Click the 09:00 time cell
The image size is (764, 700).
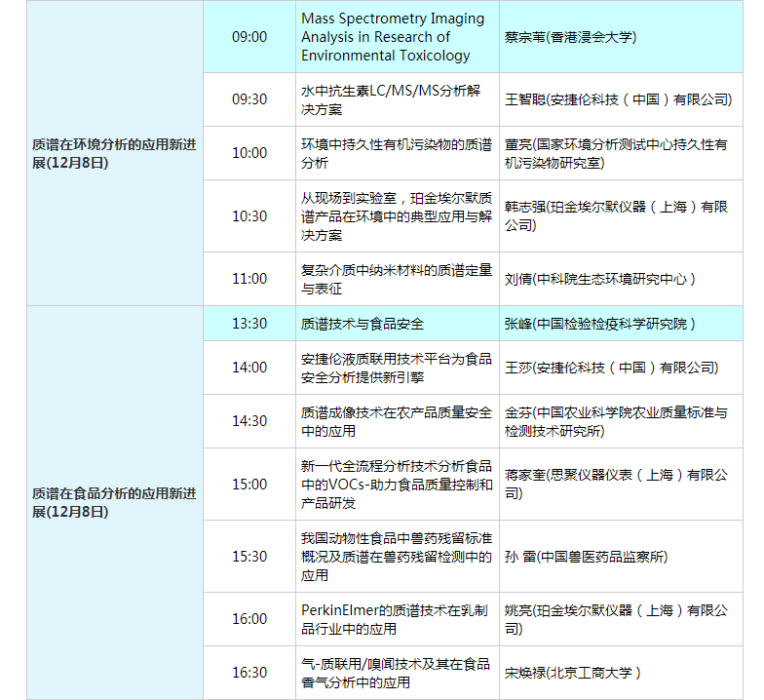[x=249, y=37]
